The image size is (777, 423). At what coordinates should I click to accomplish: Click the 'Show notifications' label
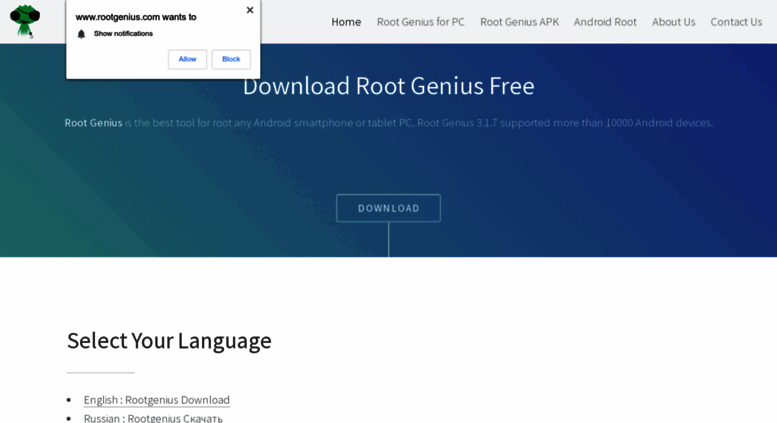coord(123,34)
